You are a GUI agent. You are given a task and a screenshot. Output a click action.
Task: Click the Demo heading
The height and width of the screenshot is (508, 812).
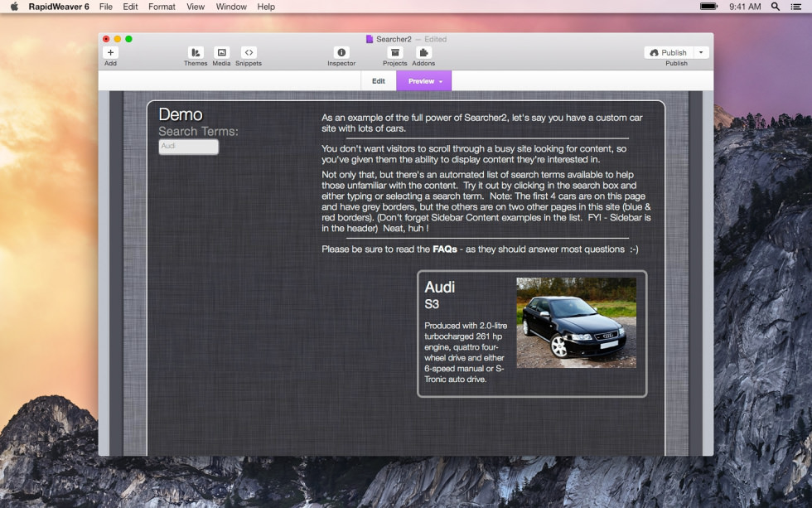coord(181,114)
